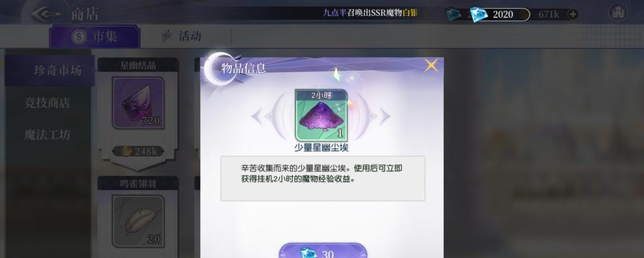644x258 pixels.
Task: Click the 少量星幽尘埃 item icon
Action: point(321,115)
